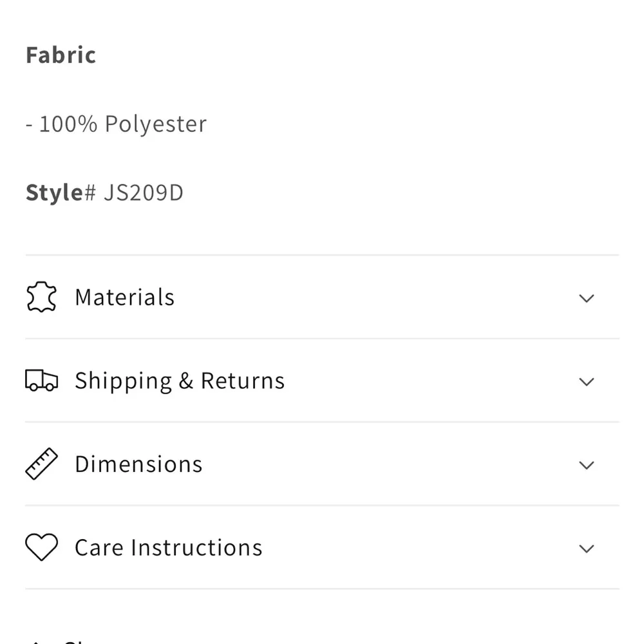
Task: Click the leather hide Materials icon
Action: [41, 298]
